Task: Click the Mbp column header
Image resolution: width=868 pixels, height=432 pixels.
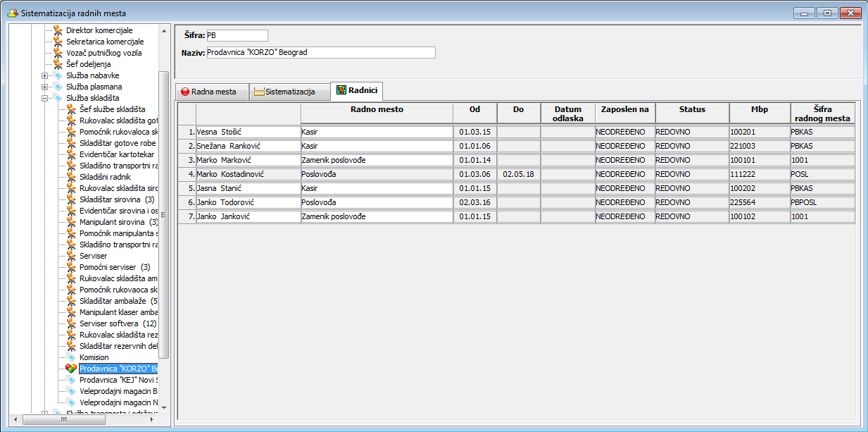Action: (760, 113)
